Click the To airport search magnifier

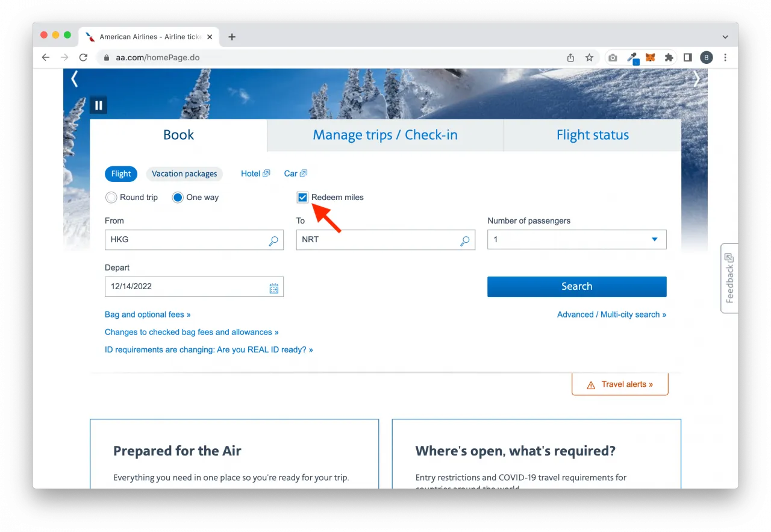click(465, 241)
